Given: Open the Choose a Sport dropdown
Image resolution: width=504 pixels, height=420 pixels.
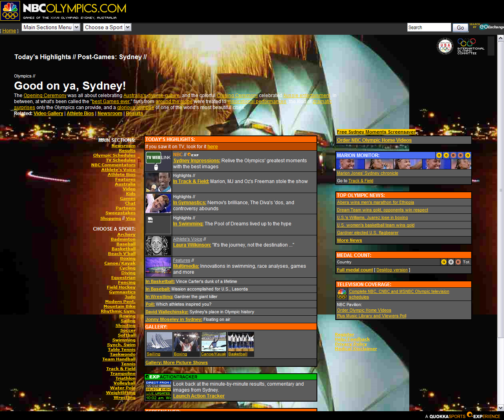Looking at the screenshot, I should coord(107,27).
